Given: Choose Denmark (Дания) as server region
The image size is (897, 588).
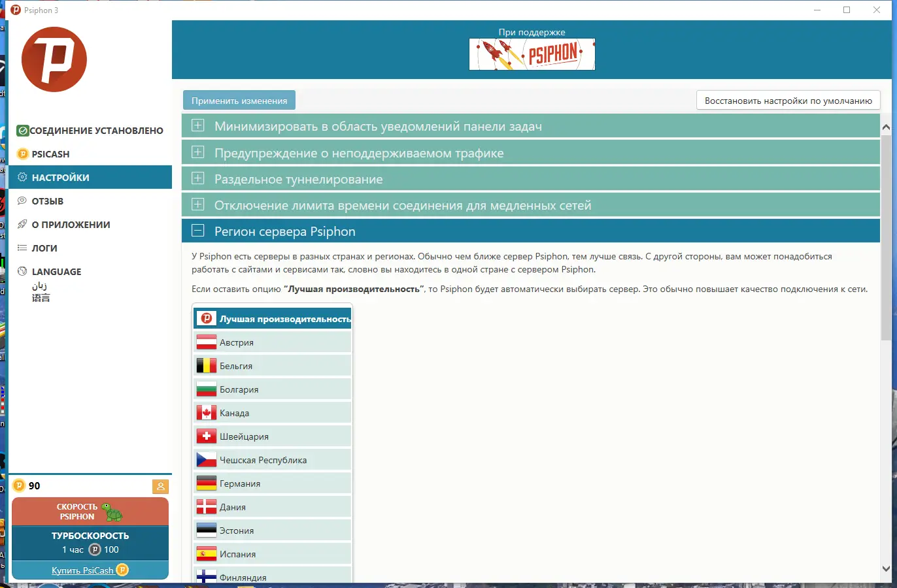Looking at the screenshot, I should [273, 507].
